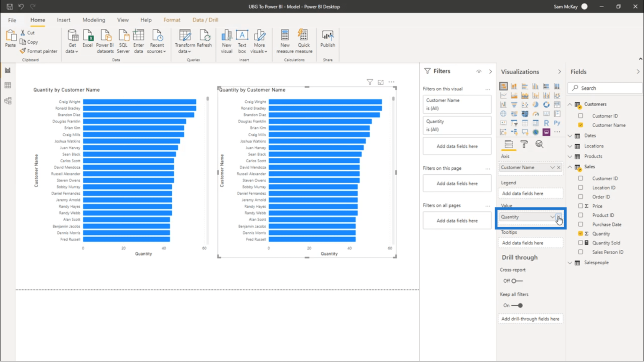The image size is (644, 362).
Task: Click the Cut button
Action: 28,33
